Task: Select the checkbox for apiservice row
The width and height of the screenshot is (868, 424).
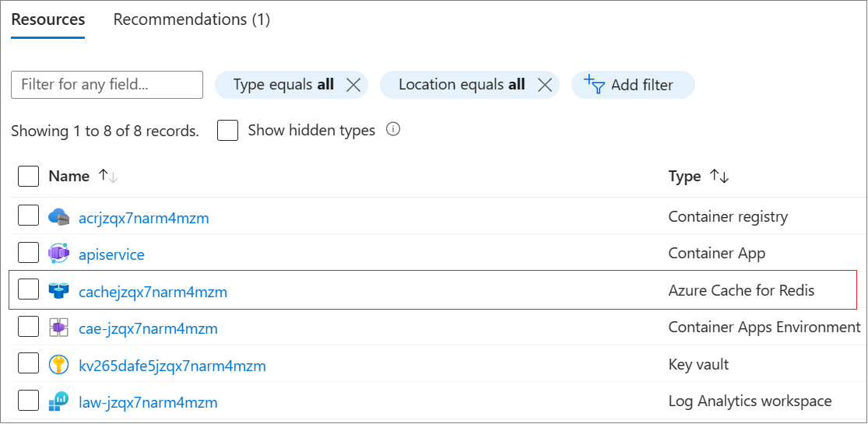Action: (28, 253)
